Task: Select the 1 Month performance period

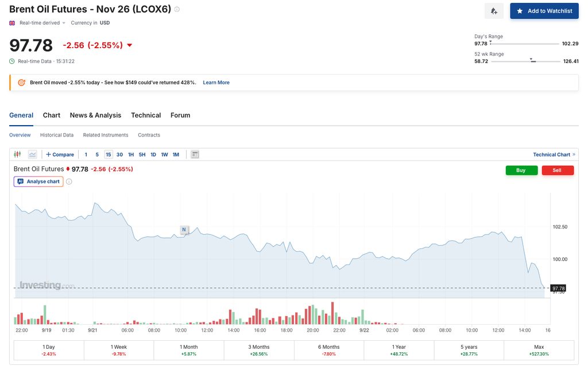Action: (x=188, y=351)
